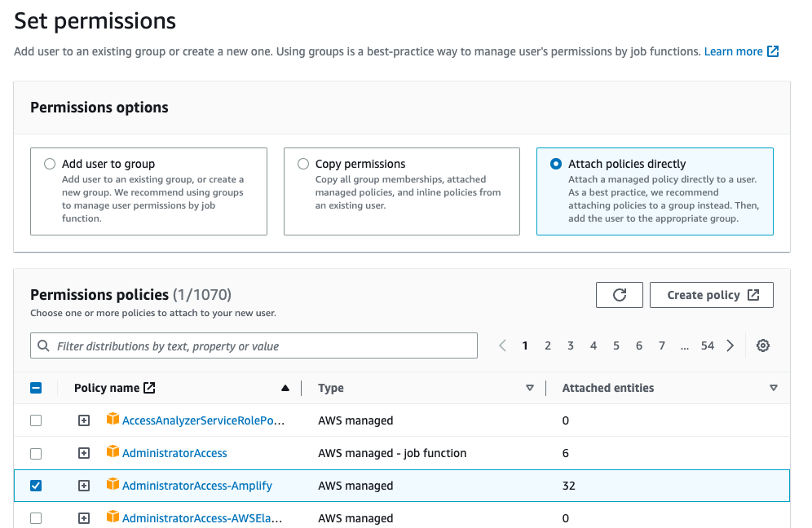Click the Create policy button
Viewport: 812px width, 528px height.
coord(712,295)
